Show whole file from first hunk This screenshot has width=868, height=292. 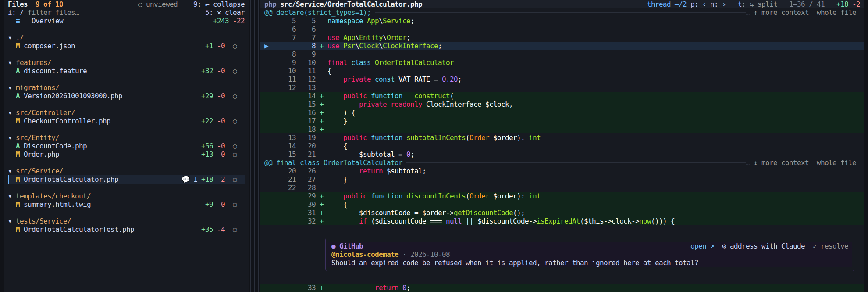click(836, 13)
